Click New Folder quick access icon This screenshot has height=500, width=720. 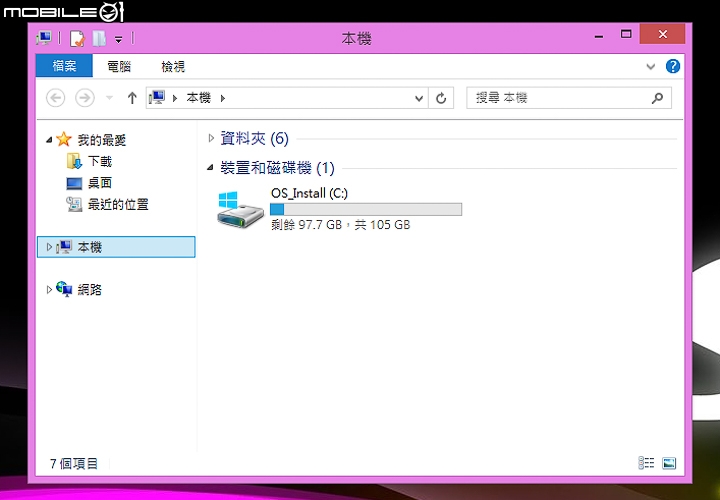(99, 39)
